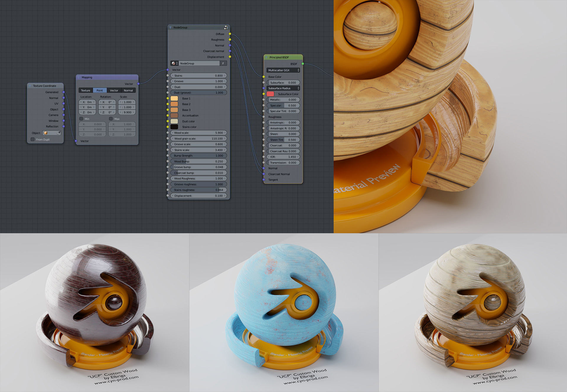The image size is (567, 392).
Task: Click the Dust color swatch
Action: pos(174,121)
